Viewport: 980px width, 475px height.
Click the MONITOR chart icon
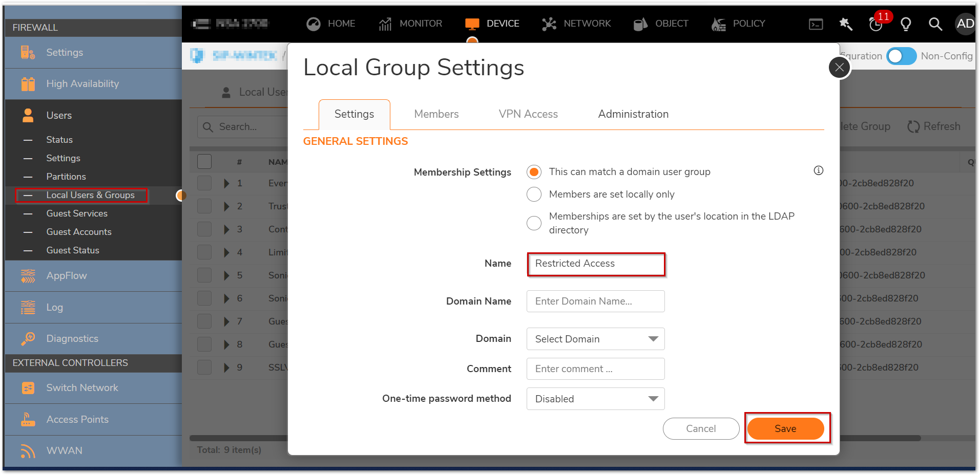[385, 24]
